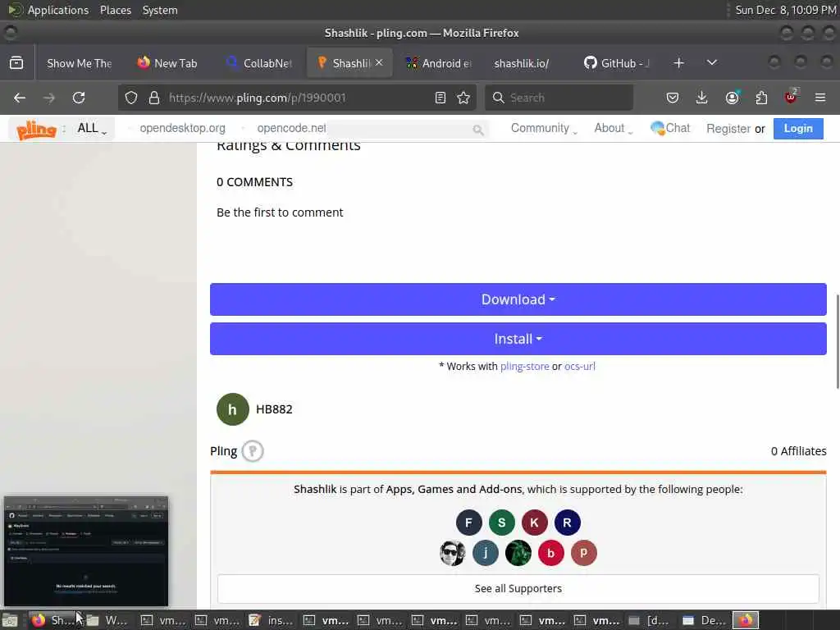Click supporter avatar p
This screenshot has height=630, width=840.
point(583,553)
